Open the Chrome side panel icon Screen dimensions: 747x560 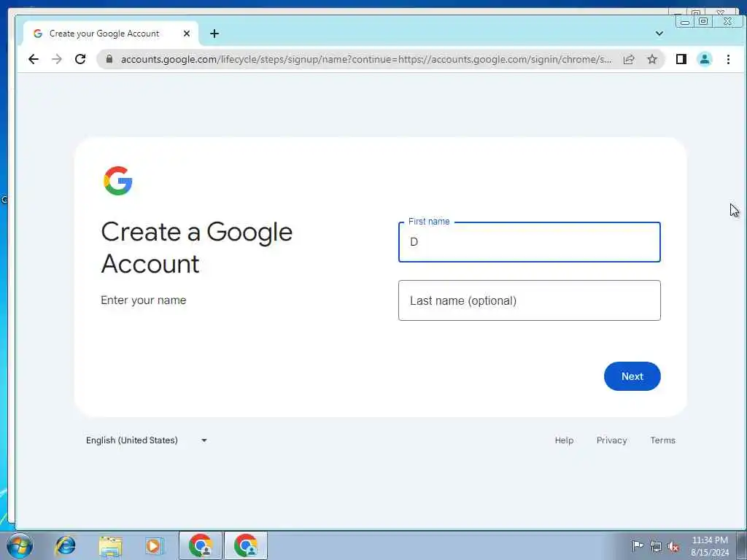[x=681, y=59]
